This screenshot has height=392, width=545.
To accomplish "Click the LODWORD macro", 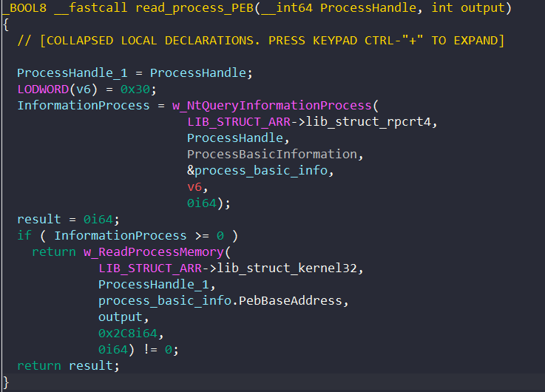I will click(43, 89).
